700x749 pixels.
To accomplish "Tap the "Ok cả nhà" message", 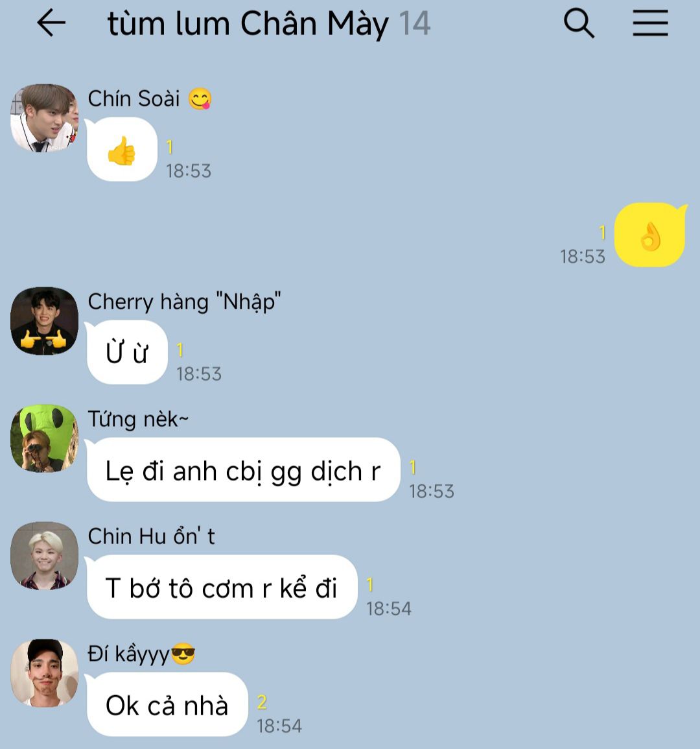I will coord(167,704).
